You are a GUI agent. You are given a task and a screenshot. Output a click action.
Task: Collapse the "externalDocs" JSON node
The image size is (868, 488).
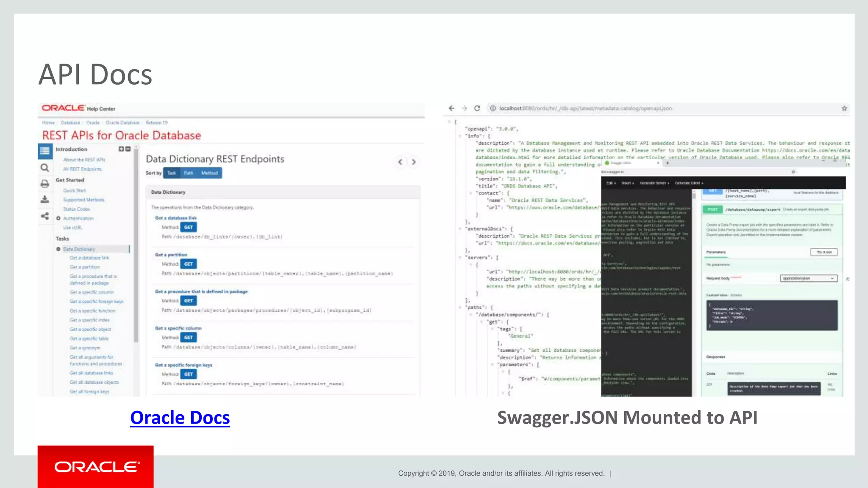(460, 229)
